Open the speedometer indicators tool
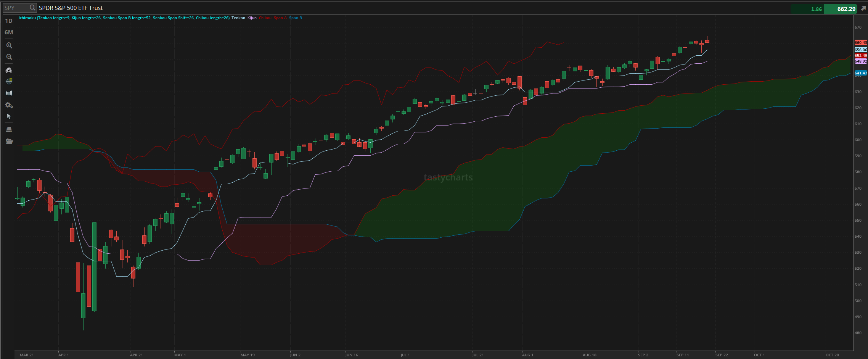868x359 pixels. tap(9, 70)
